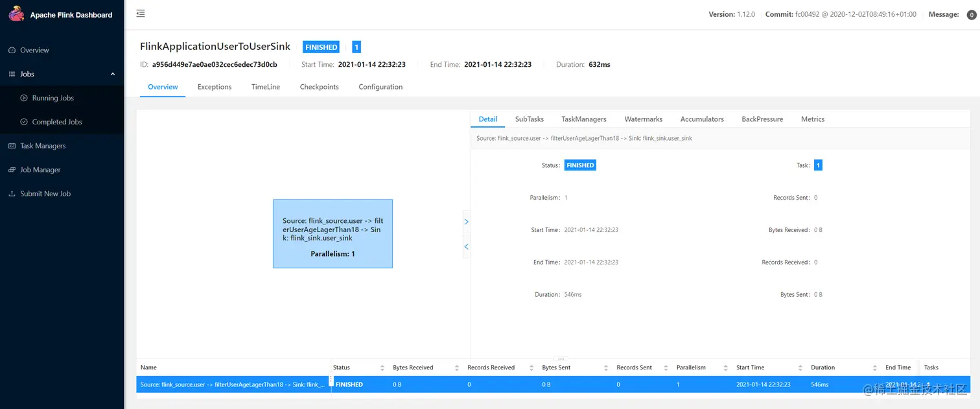This screenshot has width=980, height=409.
Task: Select the Detail tab
Action: 488,119
